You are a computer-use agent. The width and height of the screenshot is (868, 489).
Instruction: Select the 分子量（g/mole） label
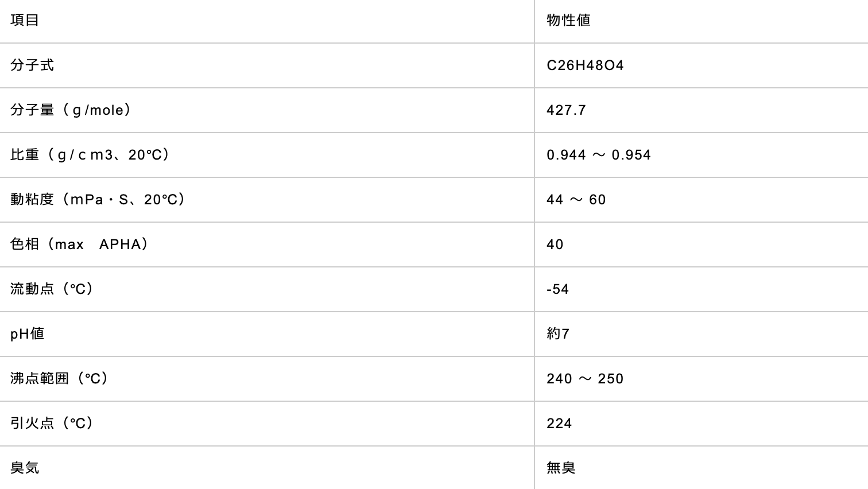[x=71, y=110]
